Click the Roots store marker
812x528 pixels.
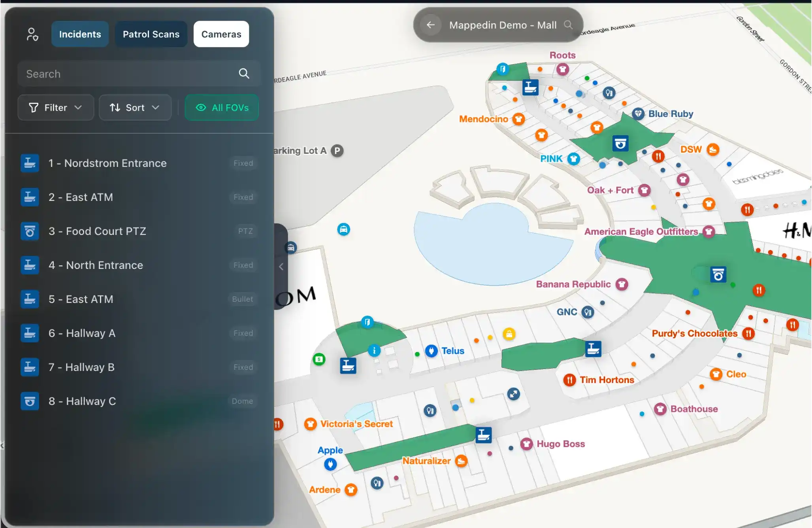point(563,70)
